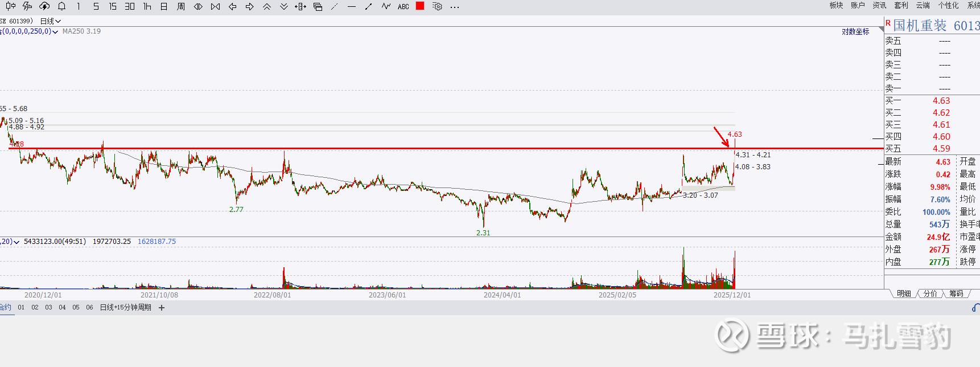Select the line segment drawing tool
980x367 pixels.
coord(369,6)
